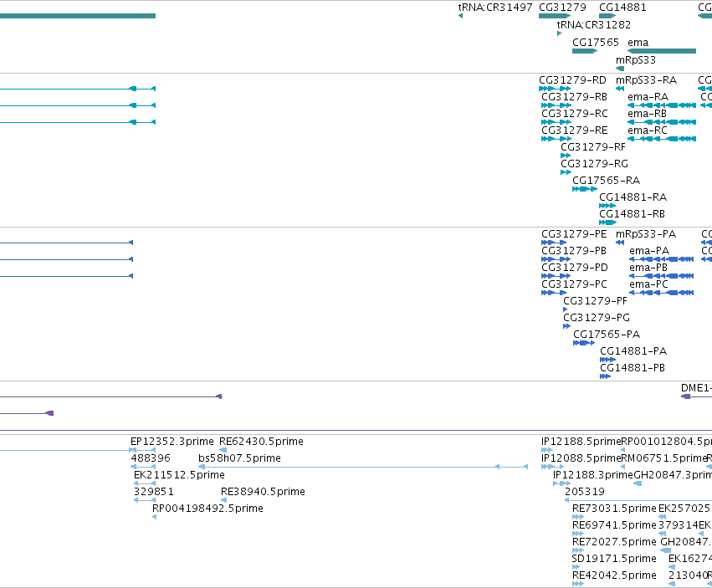Select the mRpS33 gene label
712x588 pixels.
click(x=636, y=60)
